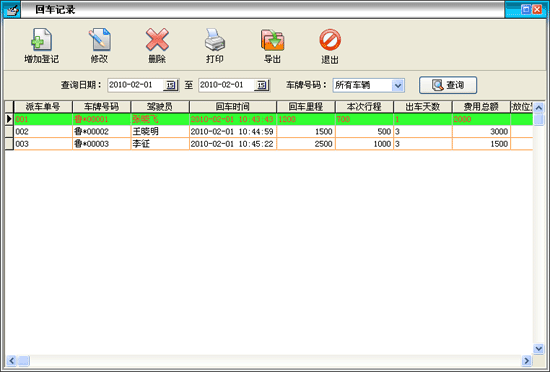Click plate cell 鲁*00001
The height and width of the screenshot is (372, 550).
102,119
